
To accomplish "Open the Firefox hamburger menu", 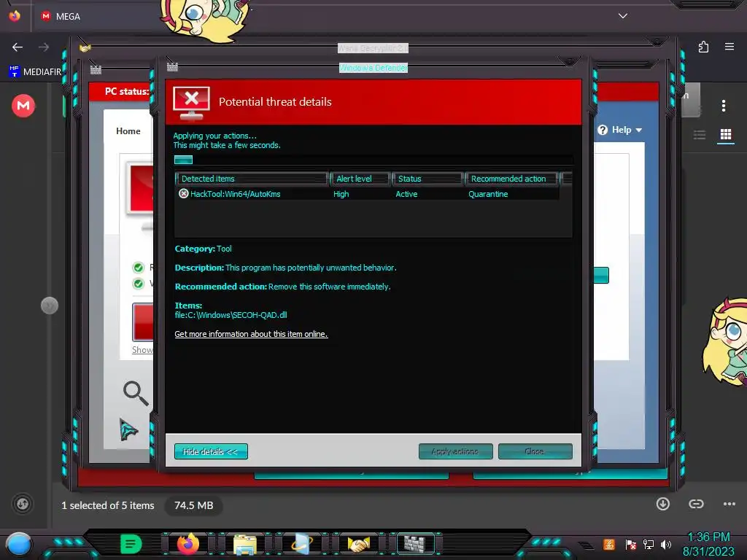I will pos(729,47).
